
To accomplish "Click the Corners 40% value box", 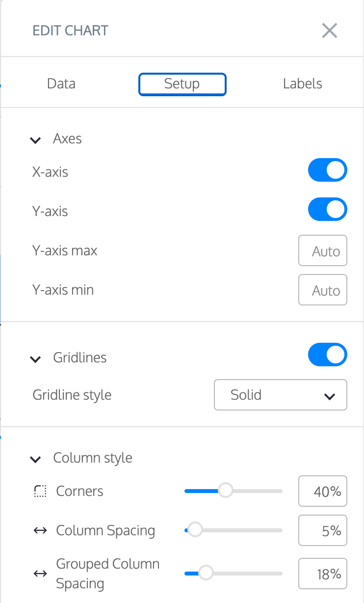I will pos(323,491).
